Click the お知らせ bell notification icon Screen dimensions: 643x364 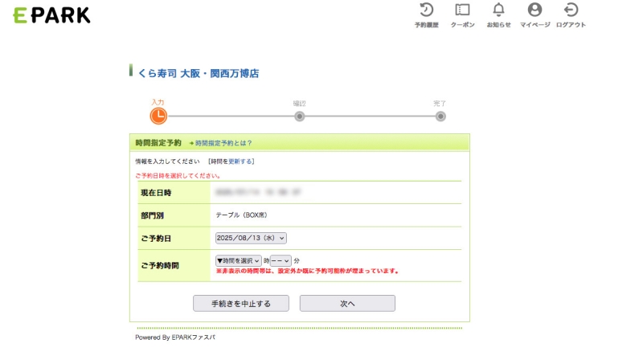pyautogui.click(x=498, y=10)
